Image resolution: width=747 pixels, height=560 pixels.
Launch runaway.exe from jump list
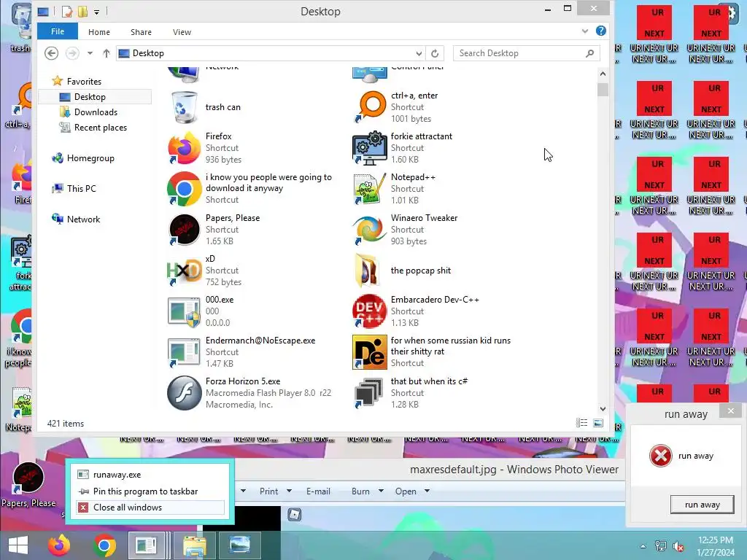click(x=150, y=474)
